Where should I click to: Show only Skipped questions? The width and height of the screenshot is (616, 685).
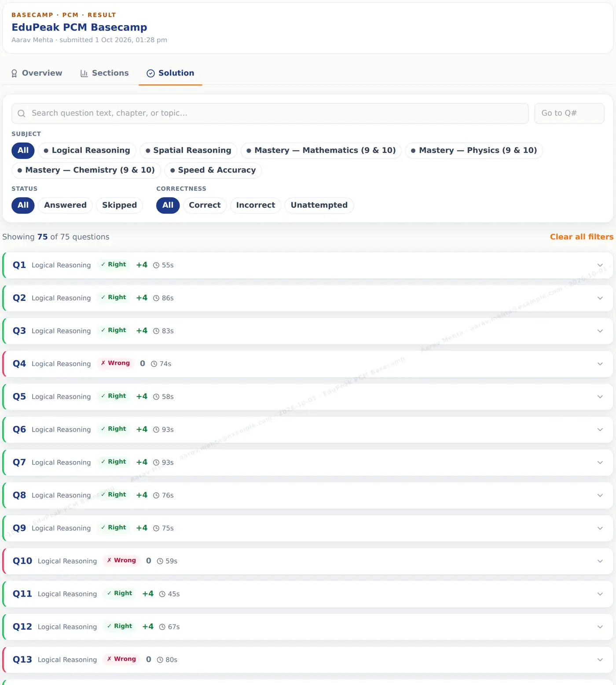119,205
